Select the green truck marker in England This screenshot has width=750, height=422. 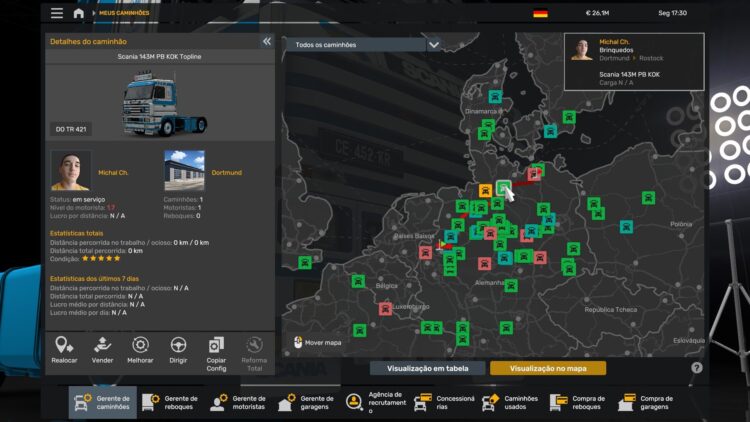305,262
